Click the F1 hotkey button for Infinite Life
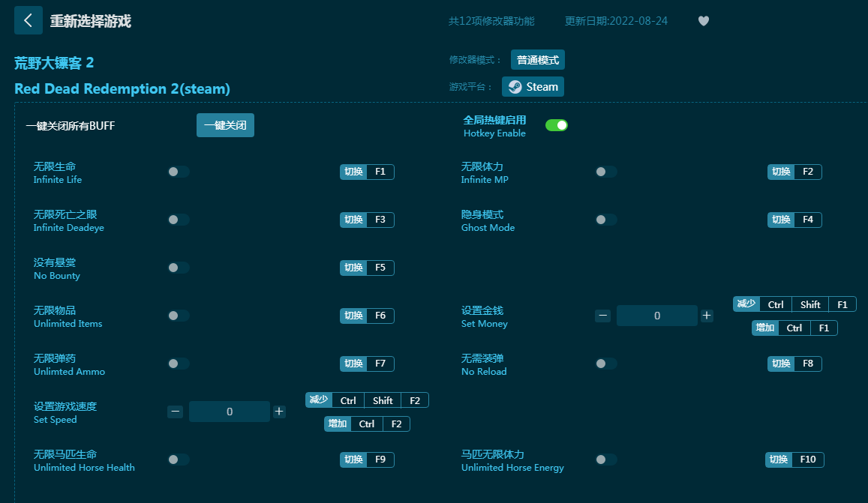 [x=367, y=172]
